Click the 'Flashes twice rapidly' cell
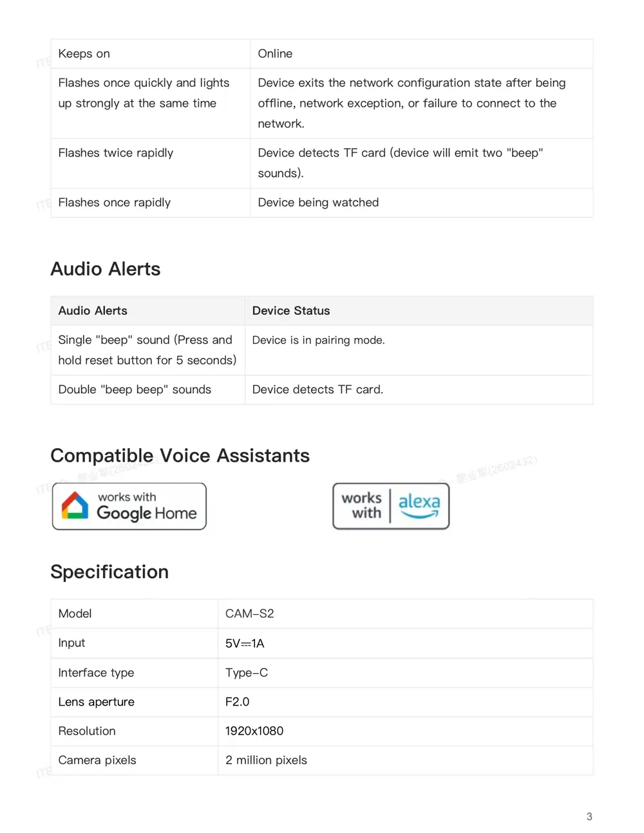The width and height of the screenshot is (644, 833). pyautogui.click(x=116, y=153)
